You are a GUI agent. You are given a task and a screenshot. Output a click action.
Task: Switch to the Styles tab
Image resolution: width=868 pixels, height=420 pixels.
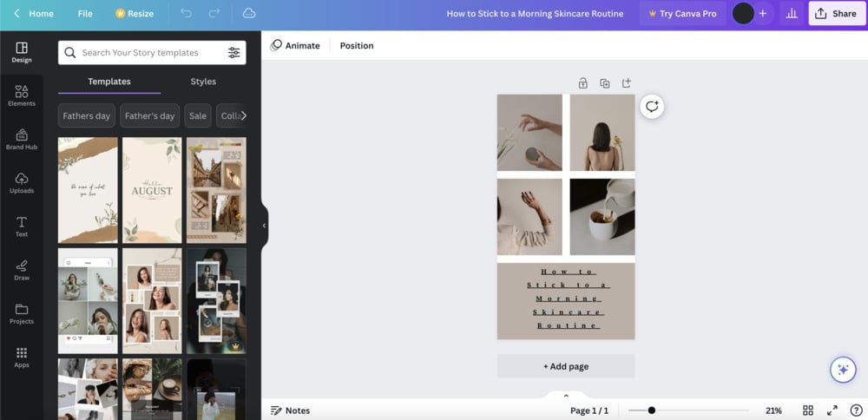click(x=203, y=82)
